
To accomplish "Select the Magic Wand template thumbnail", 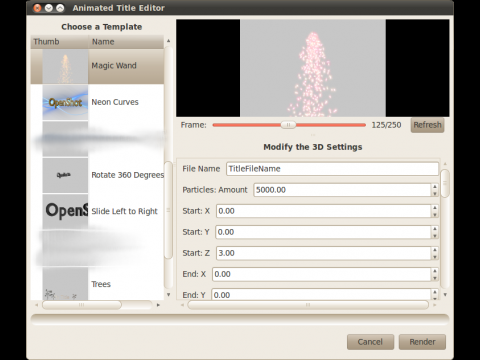I will click(x=65, y=67).
